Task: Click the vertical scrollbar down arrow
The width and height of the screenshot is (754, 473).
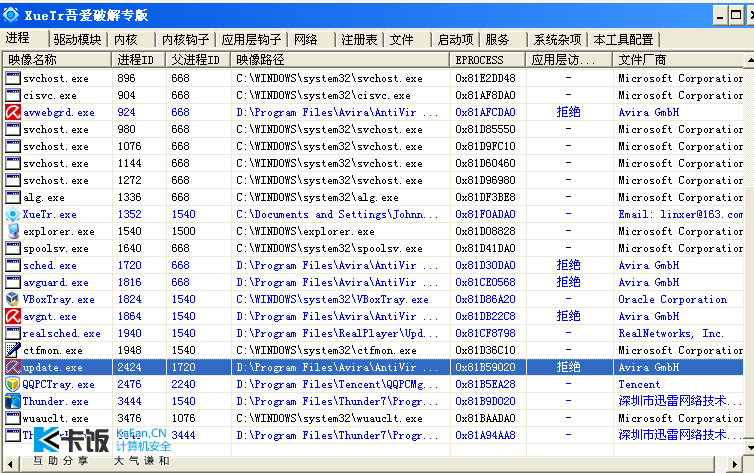Action: tap(749, 448)
